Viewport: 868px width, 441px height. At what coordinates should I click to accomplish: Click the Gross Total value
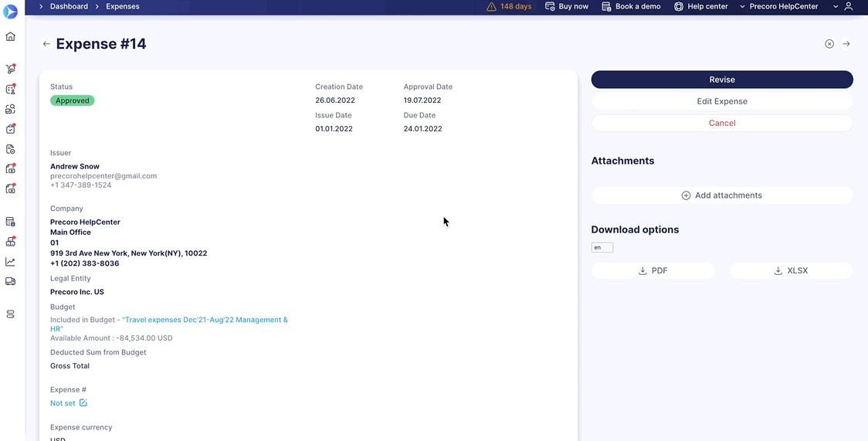[70, 366]
